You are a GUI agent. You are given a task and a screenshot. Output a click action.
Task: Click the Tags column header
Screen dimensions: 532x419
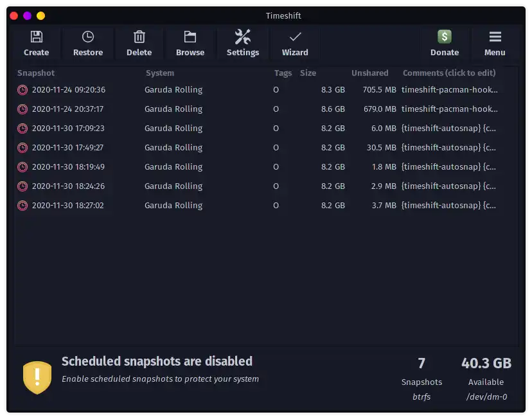click(x=283, y=73)
